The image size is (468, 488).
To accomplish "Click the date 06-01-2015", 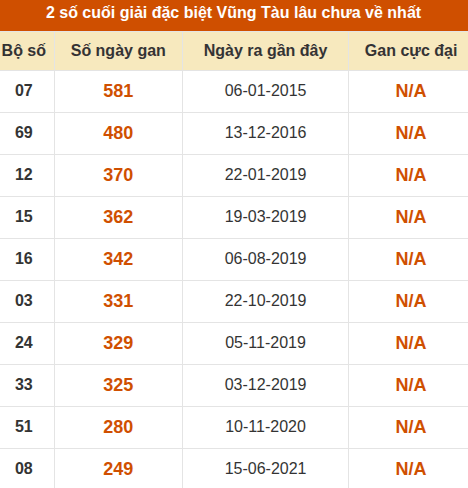I will [x=265, y=91].
